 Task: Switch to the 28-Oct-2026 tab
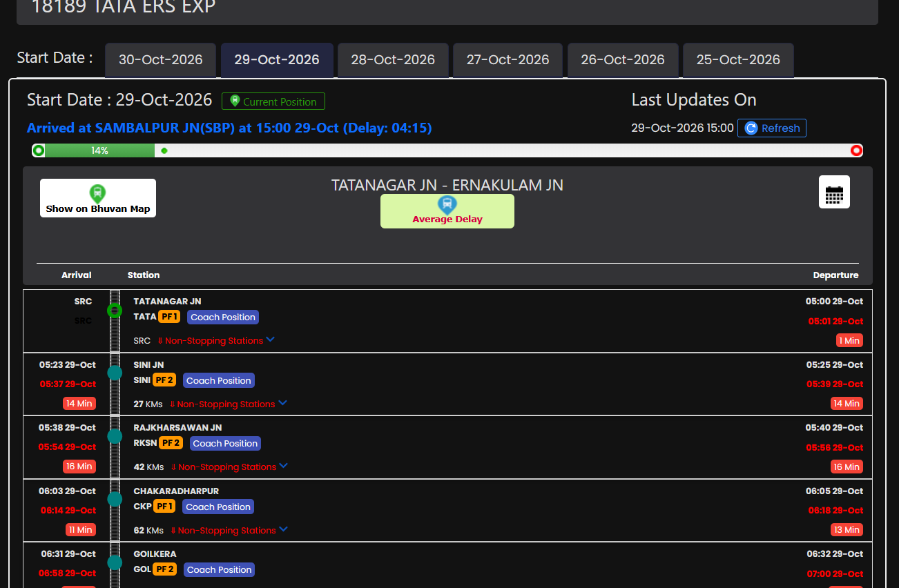click(x=393, y=60)
